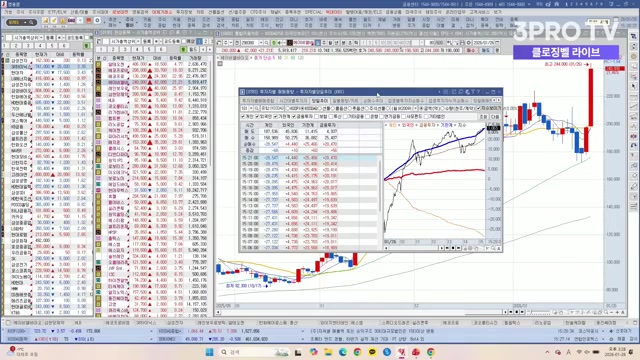Open Copilot from the taskbar

[x=313, y=352]
